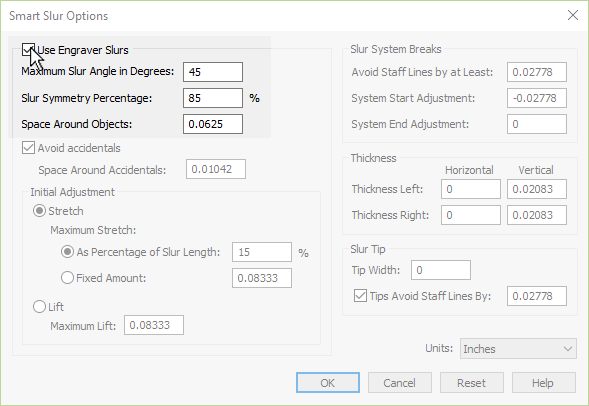The width and height of the screenshot is (589, 406).
Task: Toggle the Use Engraver Slurs checkbox
Action: (x=29, y=50)
